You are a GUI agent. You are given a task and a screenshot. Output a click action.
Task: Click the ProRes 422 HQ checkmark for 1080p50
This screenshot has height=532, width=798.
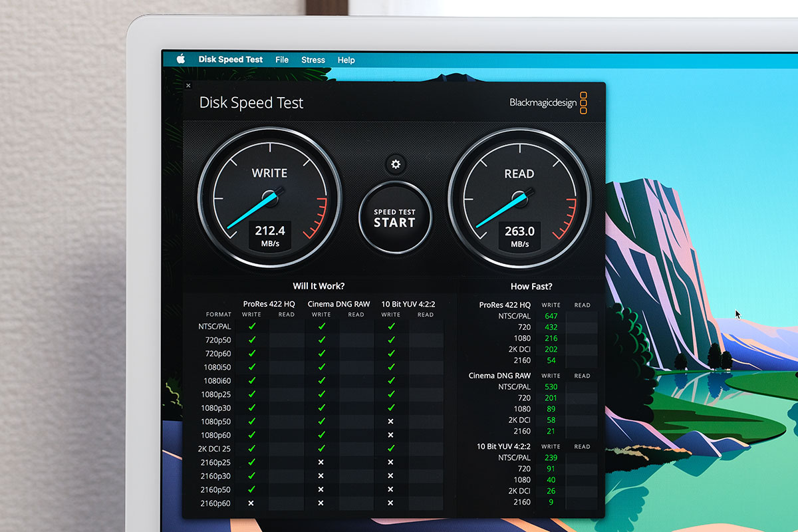[x=251, y=422]
